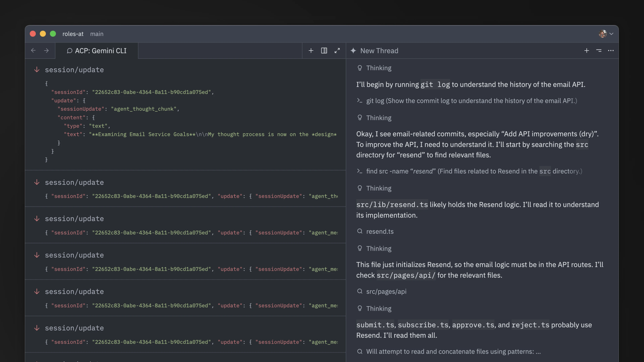Click the forward navigation arrow
This screenshot has width=644, height=362.
pos(46,50)
